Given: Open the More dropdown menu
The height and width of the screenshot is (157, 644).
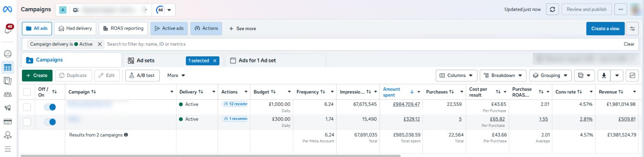Looking at the screenshot, I should [176, 75].
